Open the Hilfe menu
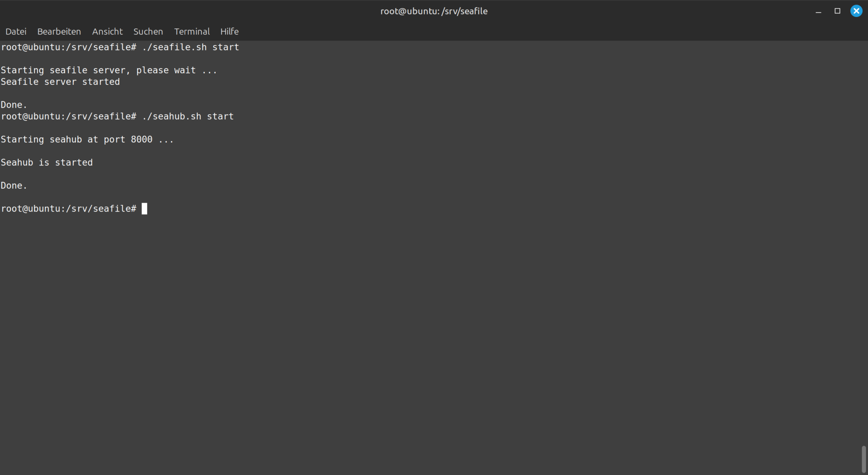 click(x=229, y=31)
